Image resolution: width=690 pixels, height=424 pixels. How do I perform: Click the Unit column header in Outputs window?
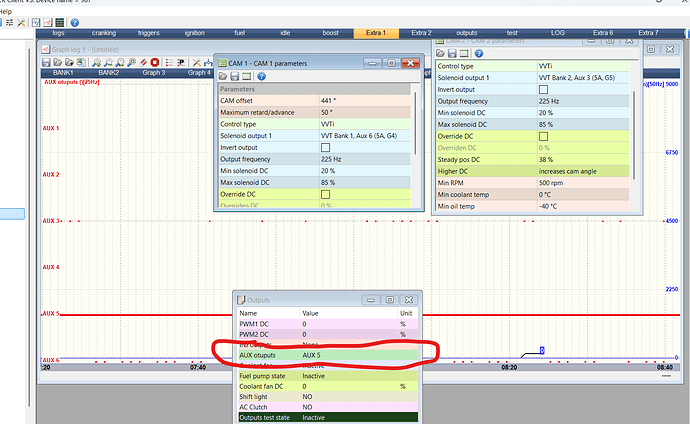point(408,313)
